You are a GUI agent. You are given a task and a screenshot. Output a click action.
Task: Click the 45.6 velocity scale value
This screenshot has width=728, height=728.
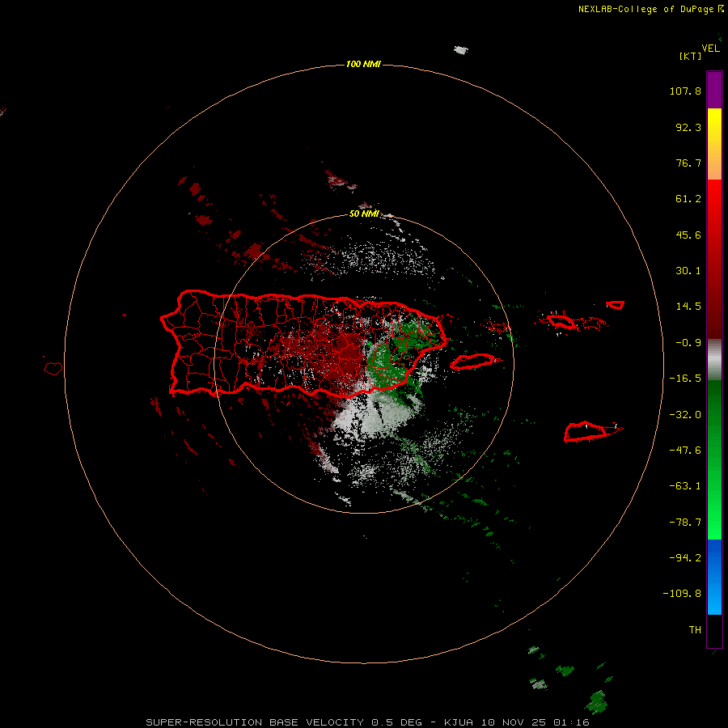pyautogui.click(x=688, y=235)
